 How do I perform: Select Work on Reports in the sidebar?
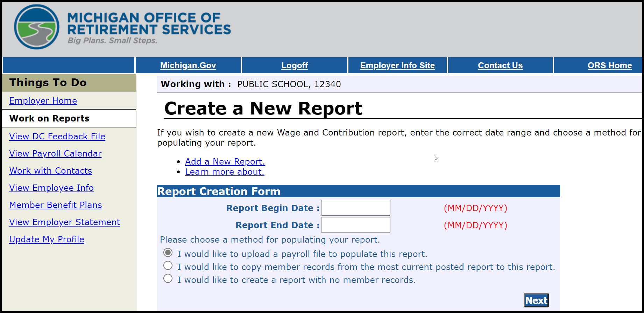(49, 118)
